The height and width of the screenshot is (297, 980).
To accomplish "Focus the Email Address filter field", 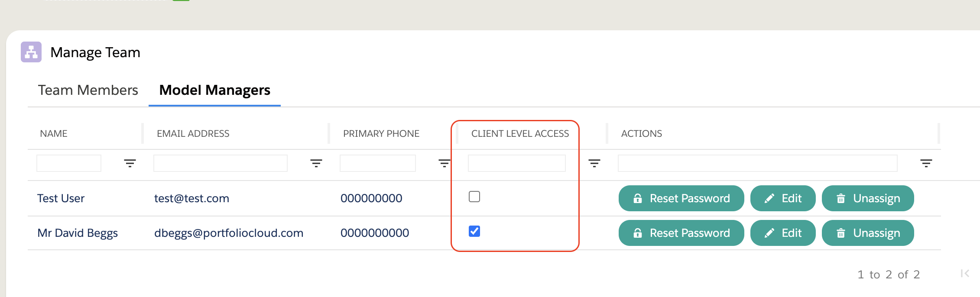I will (x=220, y=163).
